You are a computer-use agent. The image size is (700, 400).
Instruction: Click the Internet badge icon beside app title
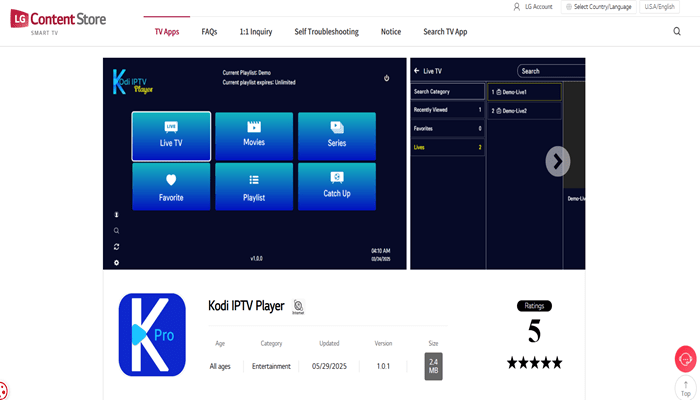[x=298, y=306]
